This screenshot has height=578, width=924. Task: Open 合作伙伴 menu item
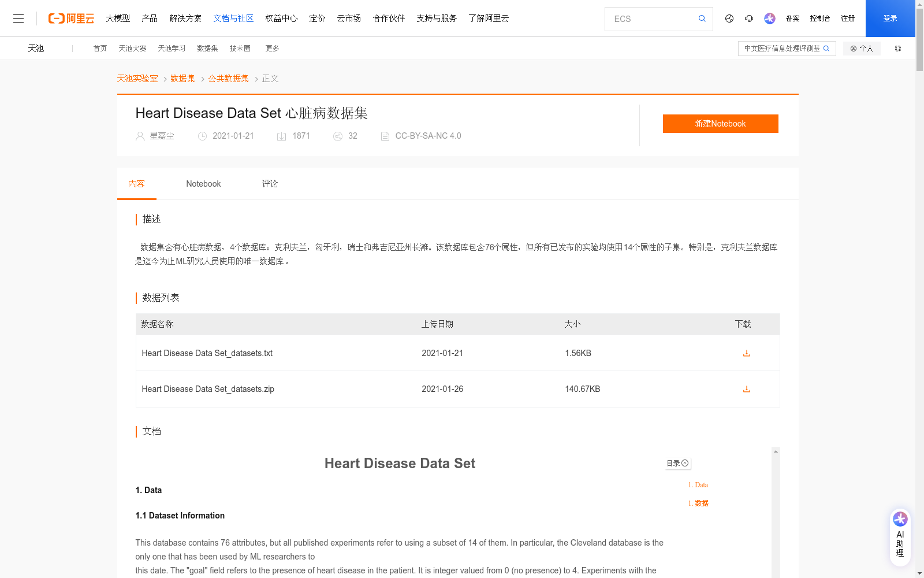(x=389, y=18)
